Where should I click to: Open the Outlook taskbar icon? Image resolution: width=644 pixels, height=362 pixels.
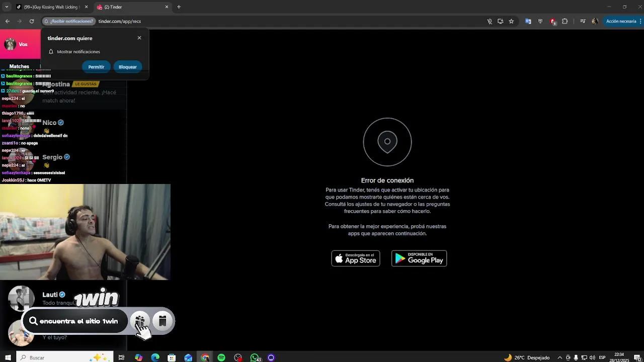188,357
